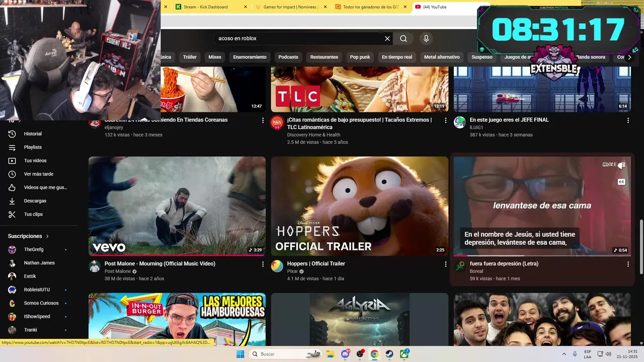Image resolution: width=644 pixels, height=362 pixels.
Task: Select the Pop punk chip
Action: 360,57
